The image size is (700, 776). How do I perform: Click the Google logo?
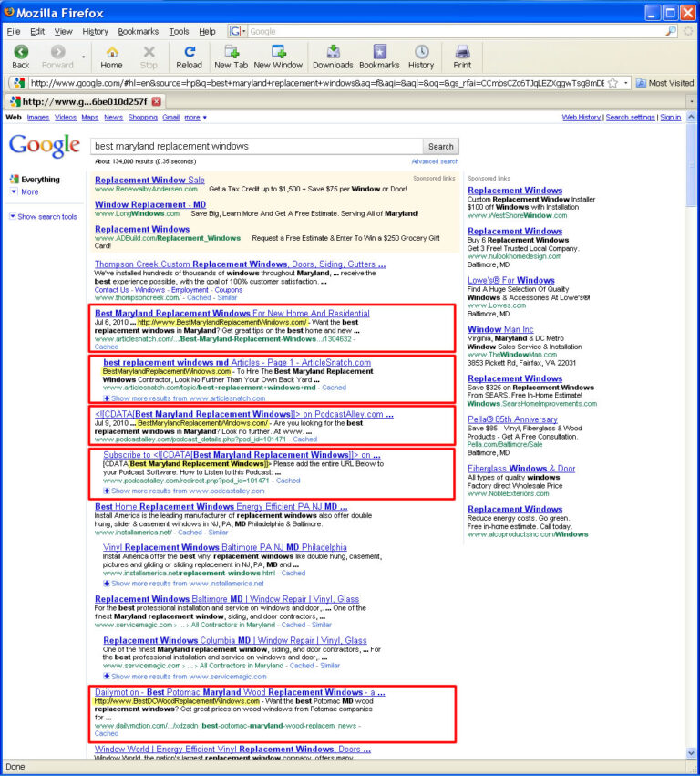coord(45,146)
